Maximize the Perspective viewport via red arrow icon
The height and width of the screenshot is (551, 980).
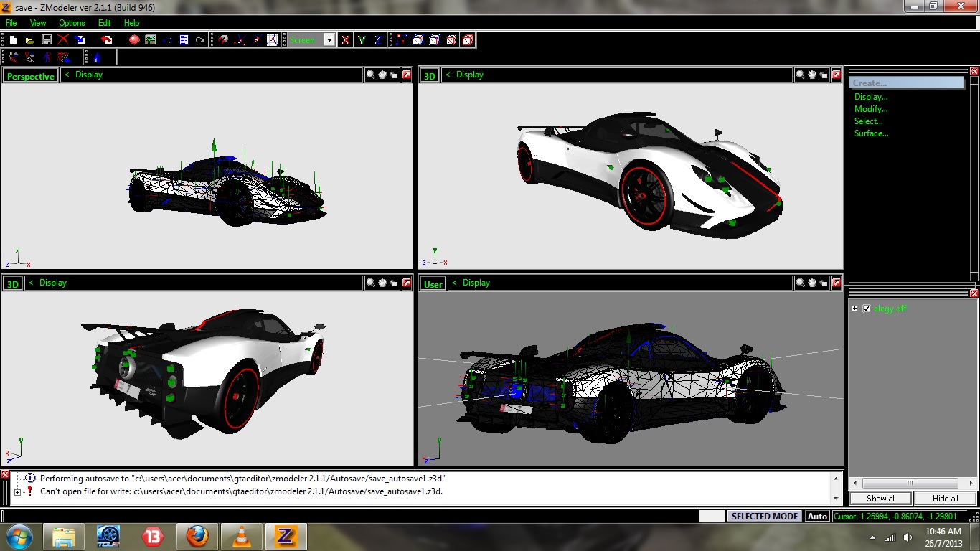pos(407,75)
